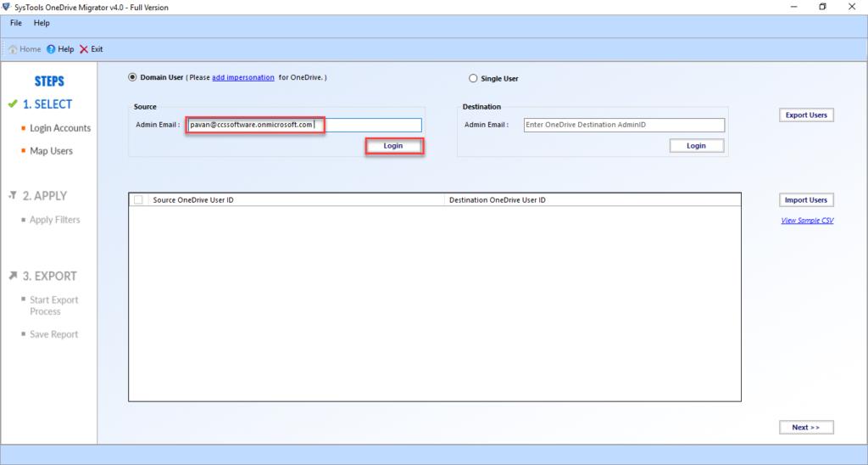Click the 2. APPLY step heading
868x465 pixels.
[45, 196]
